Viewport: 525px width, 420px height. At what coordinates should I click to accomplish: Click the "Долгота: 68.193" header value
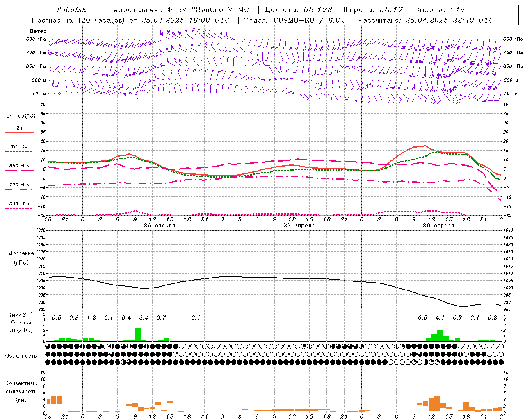coord(298,10)
